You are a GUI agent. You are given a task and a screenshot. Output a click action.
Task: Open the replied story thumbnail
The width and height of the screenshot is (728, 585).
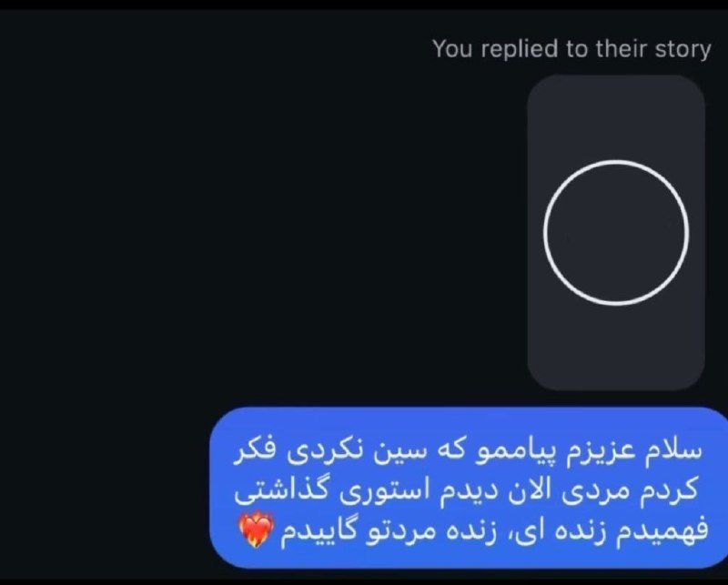(x=616, y=233)
